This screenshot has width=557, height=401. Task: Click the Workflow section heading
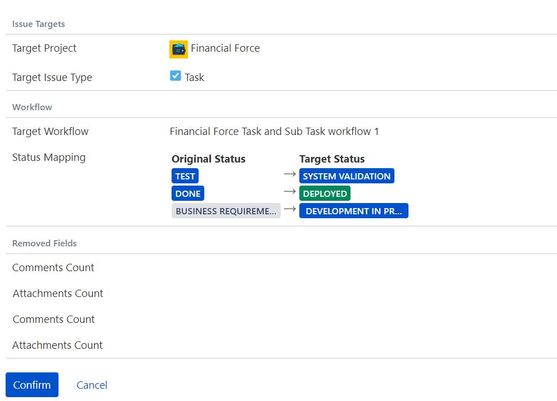point(32,107)
